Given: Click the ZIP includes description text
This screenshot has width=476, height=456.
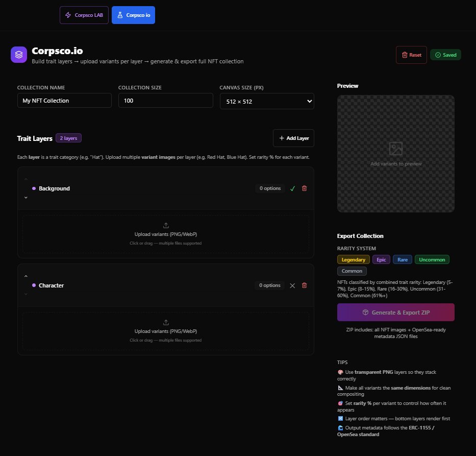Looking at the screenshot, I should tap(396, 333).
